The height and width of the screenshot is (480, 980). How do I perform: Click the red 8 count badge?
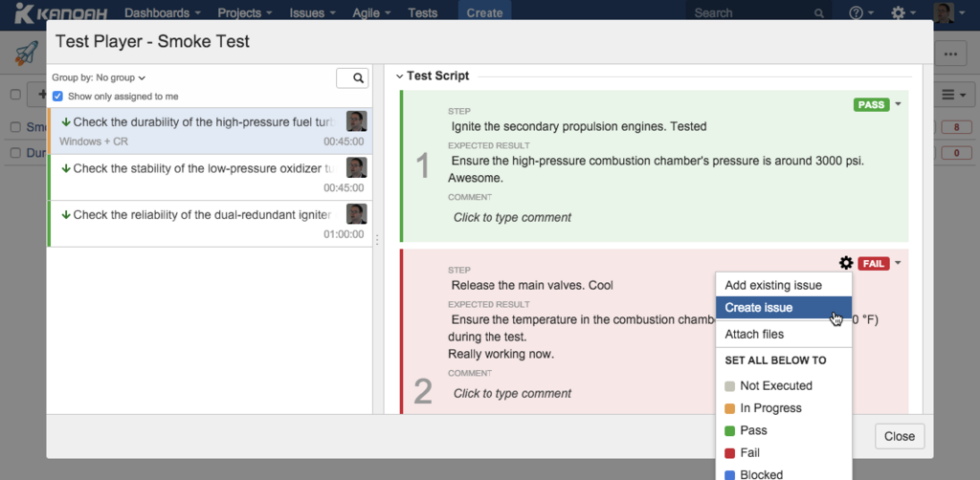point(956,127)
